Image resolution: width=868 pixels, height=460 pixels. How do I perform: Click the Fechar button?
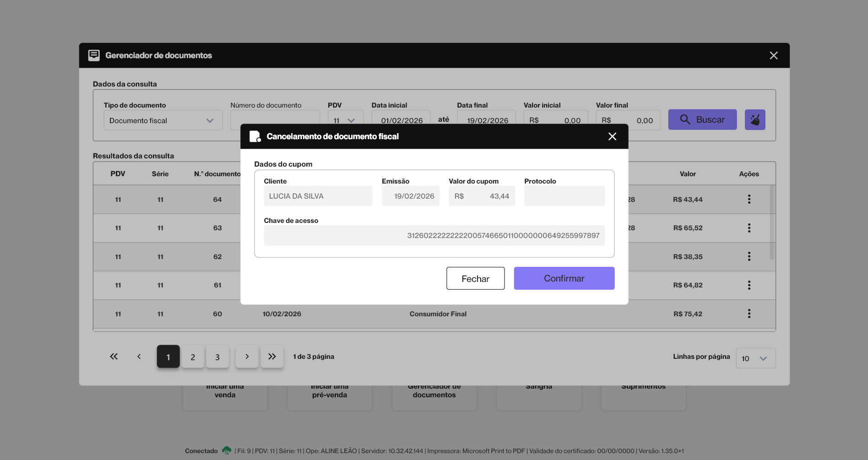pyautogui.click(x=475, y=279)
